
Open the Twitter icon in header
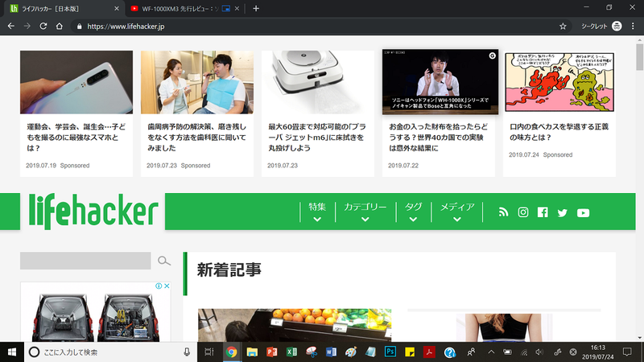[x=562, y=212]
